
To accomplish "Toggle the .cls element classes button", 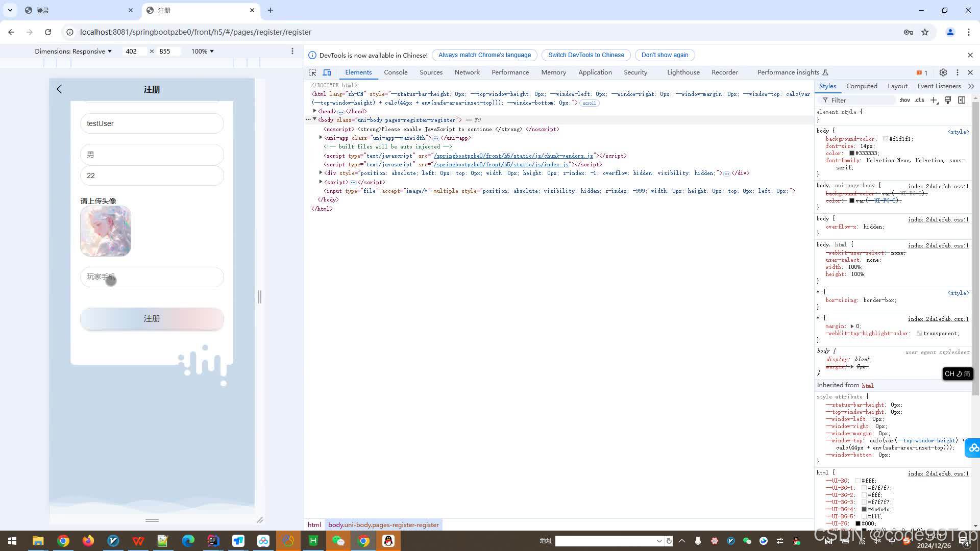I will 919,100.
